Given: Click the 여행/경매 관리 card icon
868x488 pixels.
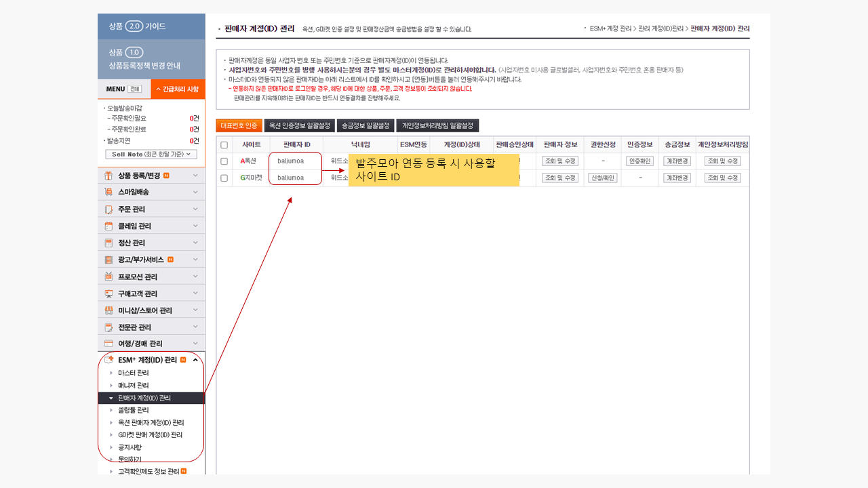Looking at the screenshot, I should [108, 344].
